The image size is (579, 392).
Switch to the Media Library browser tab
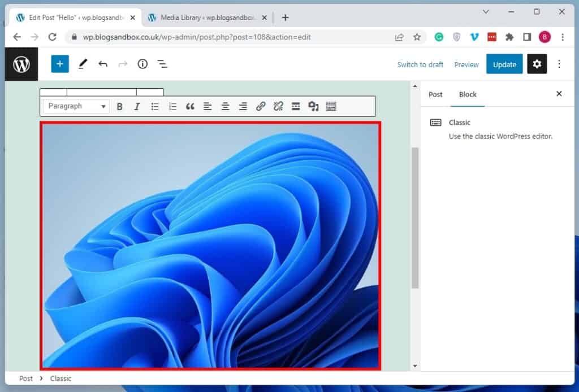point(208,18)
